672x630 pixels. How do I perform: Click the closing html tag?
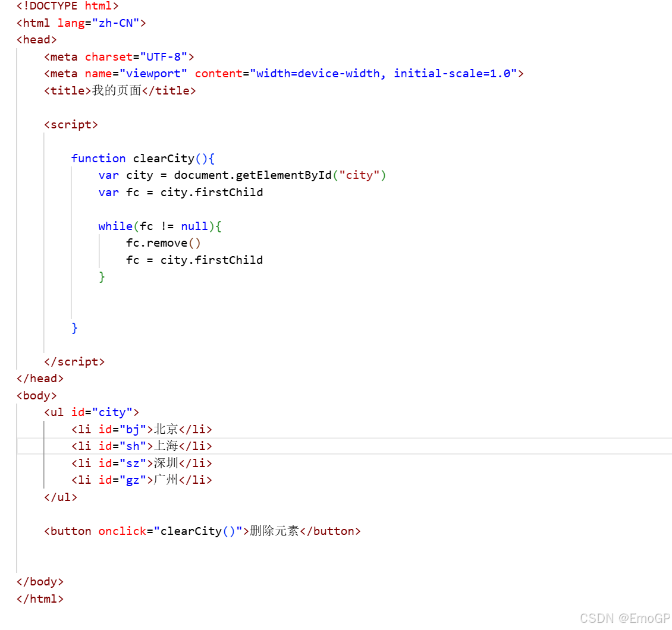pos(40,598)
